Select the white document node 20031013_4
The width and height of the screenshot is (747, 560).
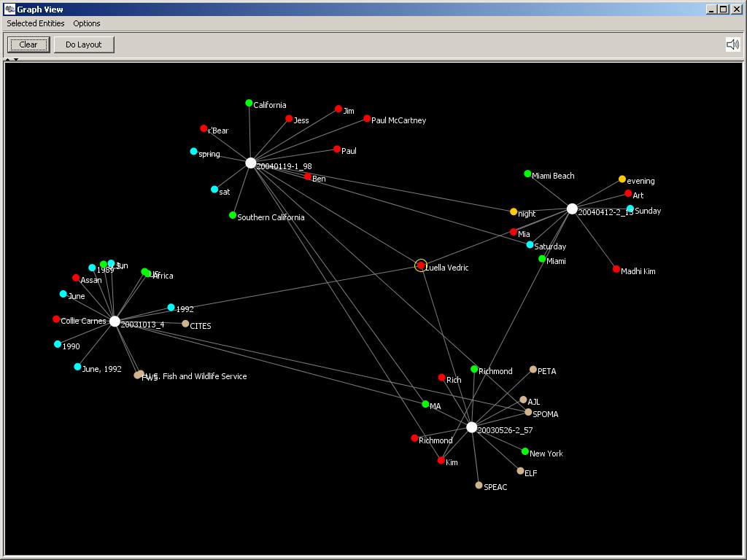[x=115, y=322]
